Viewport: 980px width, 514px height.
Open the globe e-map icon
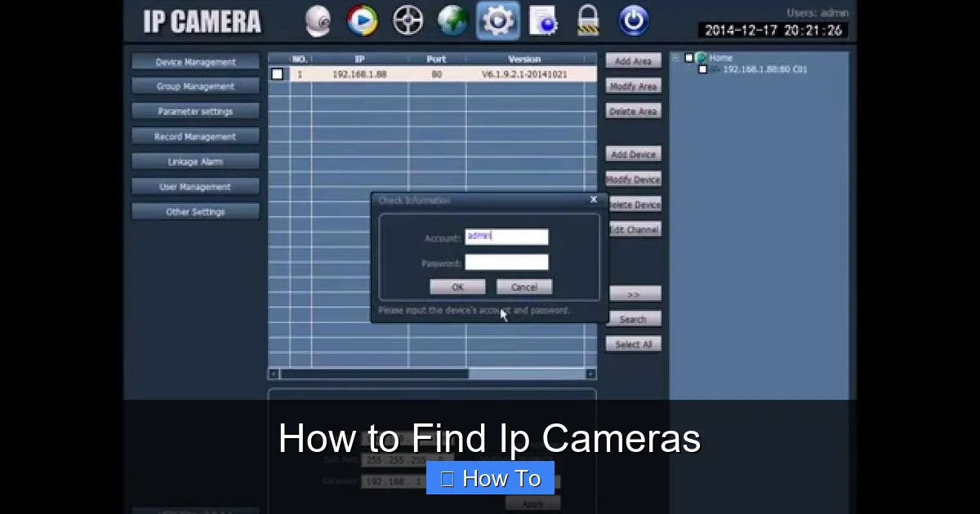click(452, 20)
